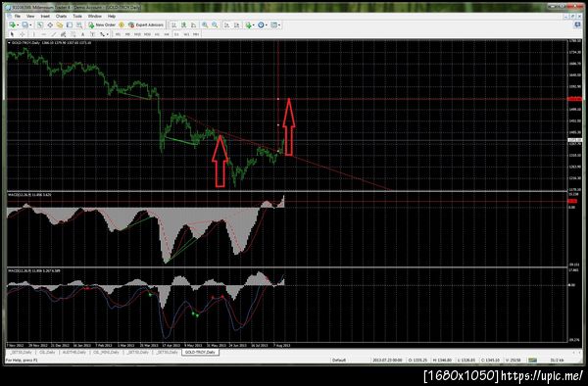Select the Fibonacci Retracement tool
Image resolution: width=588 pixels, height=386 pixels.
tap(73, 34)
